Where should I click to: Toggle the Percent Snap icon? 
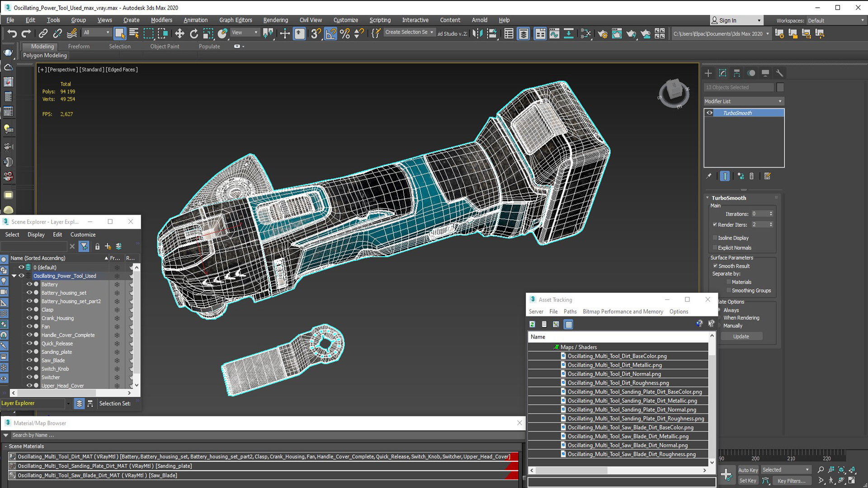344,33
